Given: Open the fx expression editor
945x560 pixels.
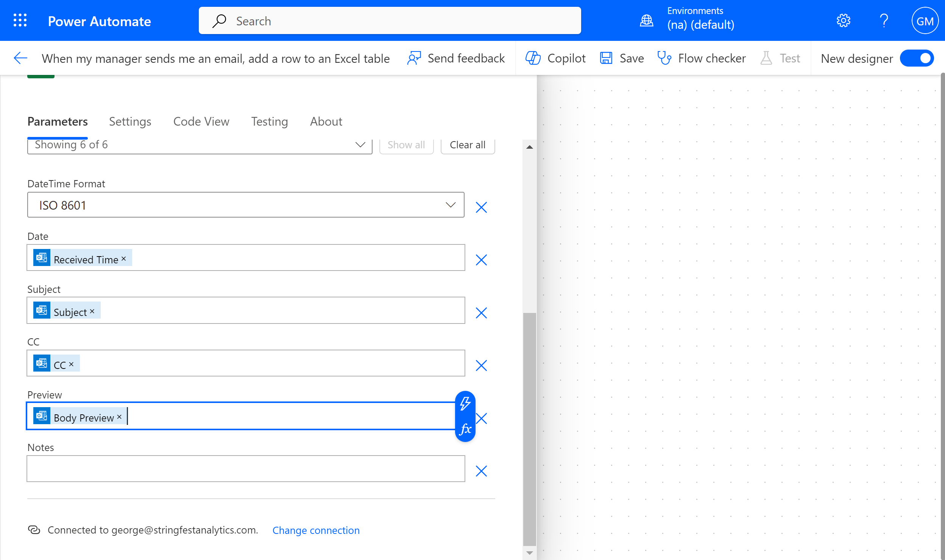Looking at the screenshot, I should [x=465, y=429].
